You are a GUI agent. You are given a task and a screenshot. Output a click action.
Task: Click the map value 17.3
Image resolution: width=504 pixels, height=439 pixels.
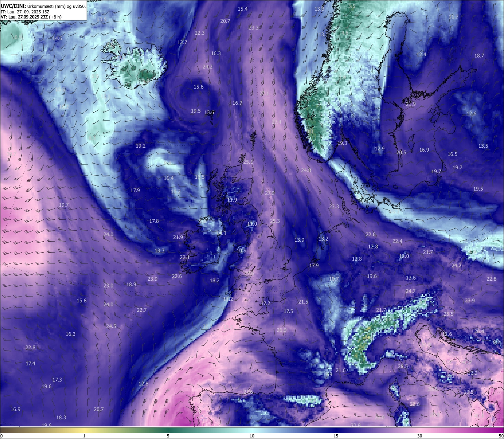[57, 380]
